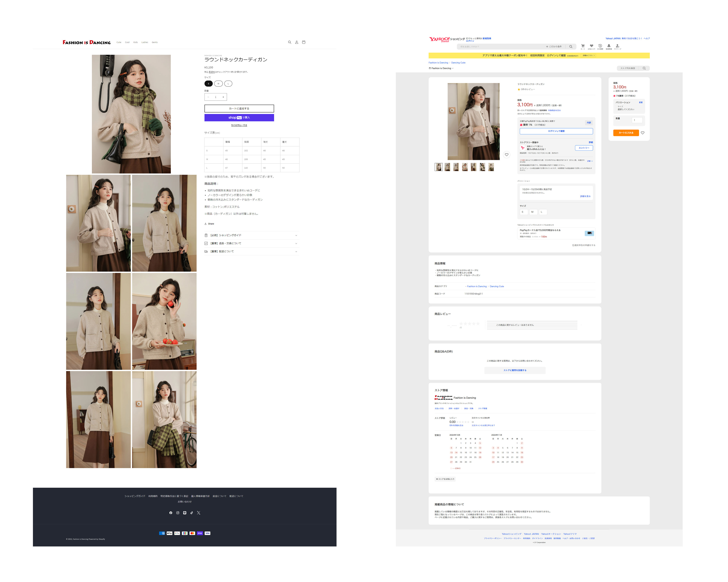Image resolution: width=728 pixels, height=582 pixels.
Task: Click the star rating in 商品レビュー section
Action: click(469, 324)
